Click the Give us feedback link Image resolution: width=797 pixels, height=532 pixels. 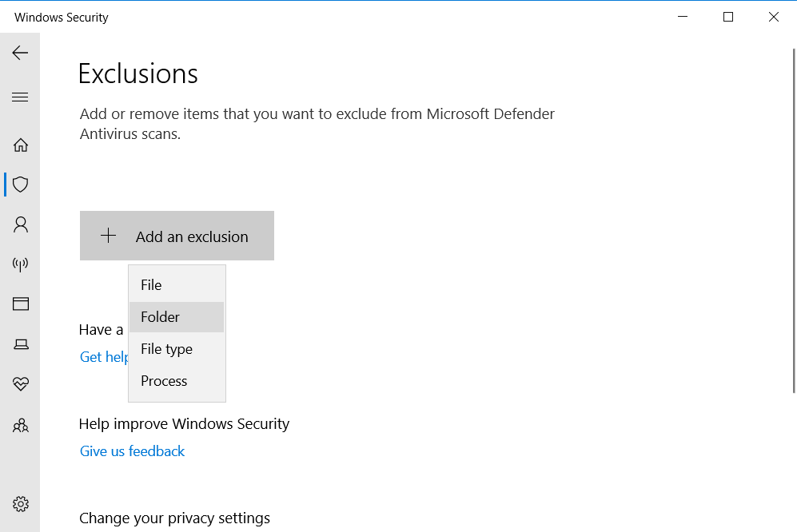[x=132, y=451]
